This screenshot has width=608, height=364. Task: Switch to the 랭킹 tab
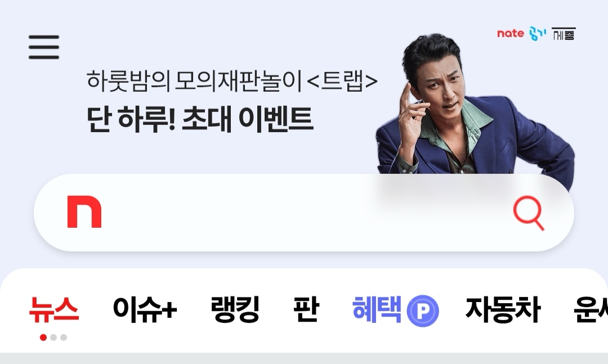pyautogui.click(x=235, y=309)
